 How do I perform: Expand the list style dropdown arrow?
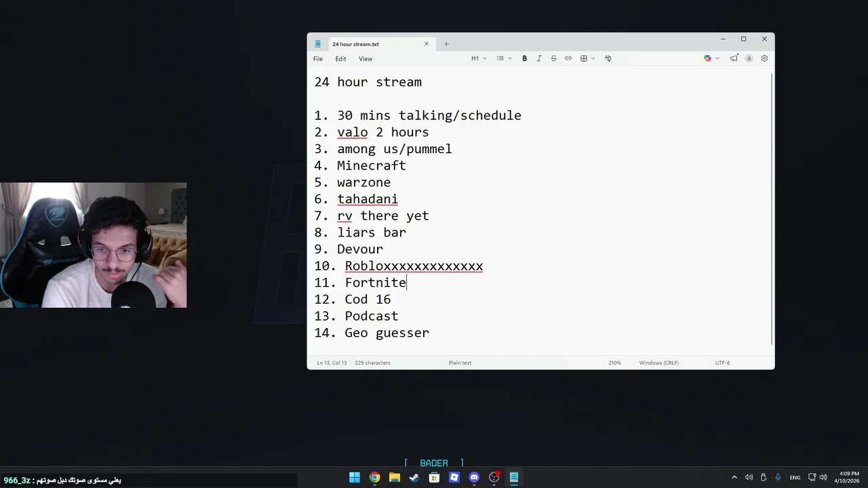509,58
